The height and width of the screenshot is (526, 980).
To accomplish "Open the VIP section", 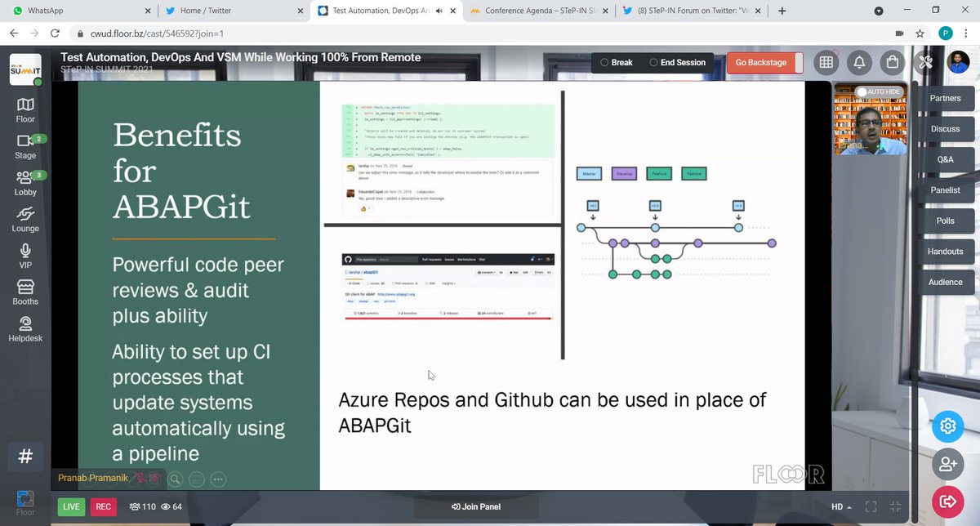I will [25, 256].
